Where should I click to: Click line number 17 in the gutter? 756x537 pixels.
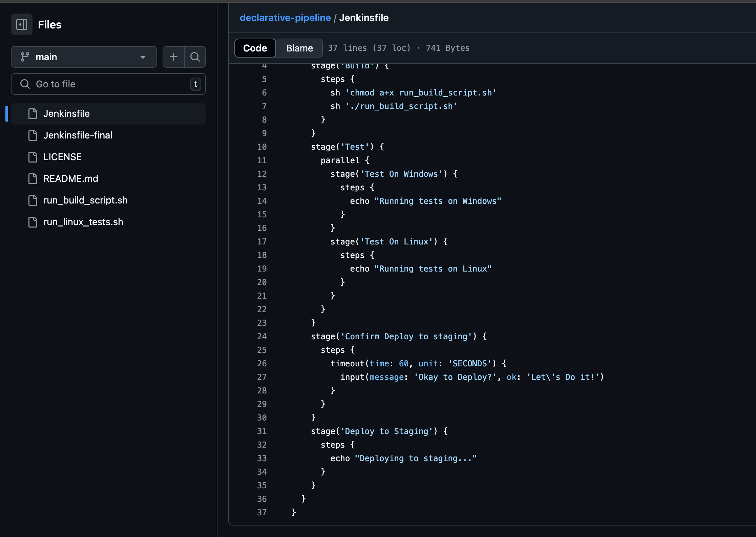(x=262, y=242)
